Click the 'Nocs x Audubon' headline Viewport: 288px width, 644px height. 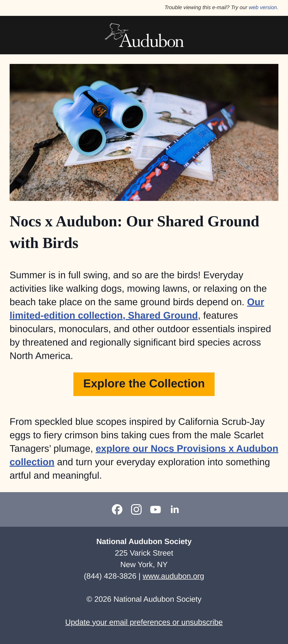(x=134, y=232)
